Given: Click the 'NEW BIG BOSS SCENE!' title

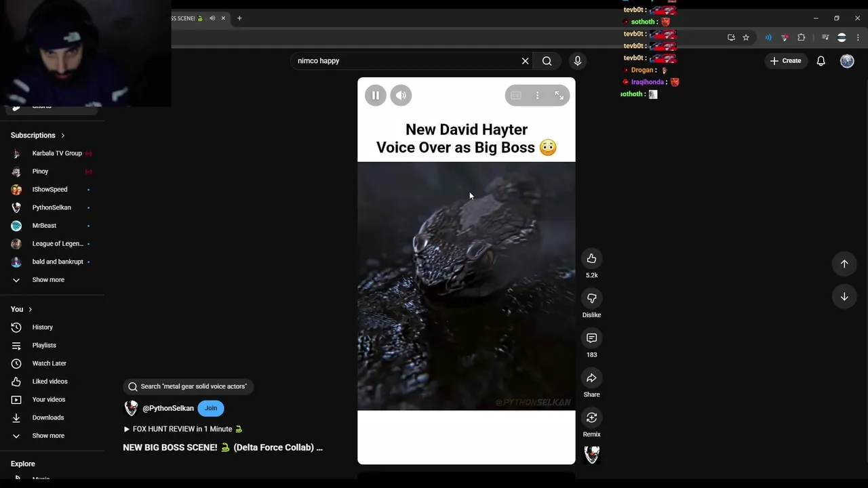Looking at the screenshot, I should click(222, 447).
